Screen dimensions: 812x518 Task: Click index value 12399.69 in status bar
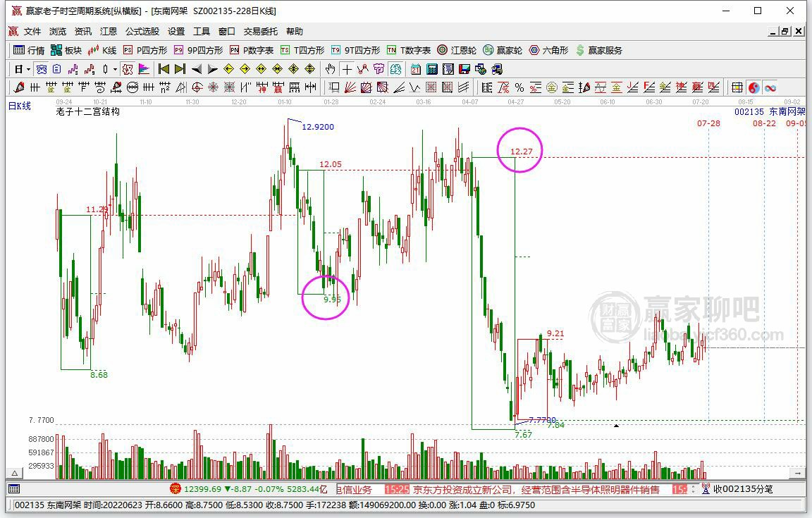click(x=202, y=489)
